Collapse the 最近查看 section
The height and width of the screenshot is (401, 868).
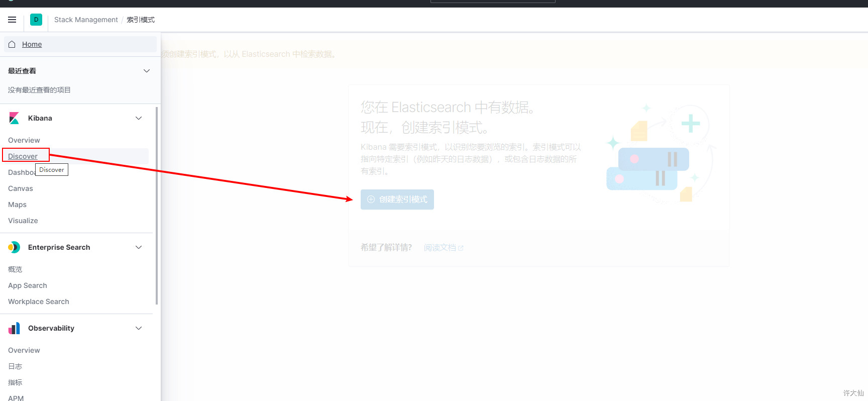coord(147,71)
